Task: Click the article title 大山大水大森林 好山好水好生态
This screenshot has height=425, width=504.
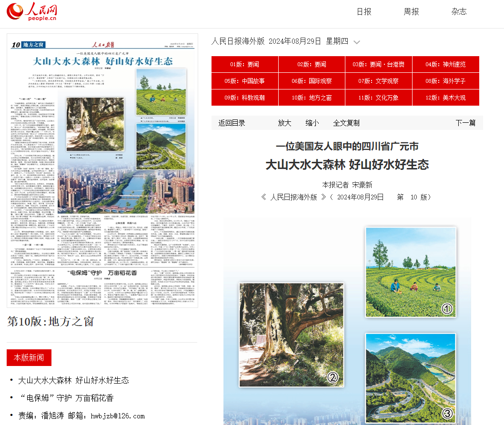Action: pos(347,165)
